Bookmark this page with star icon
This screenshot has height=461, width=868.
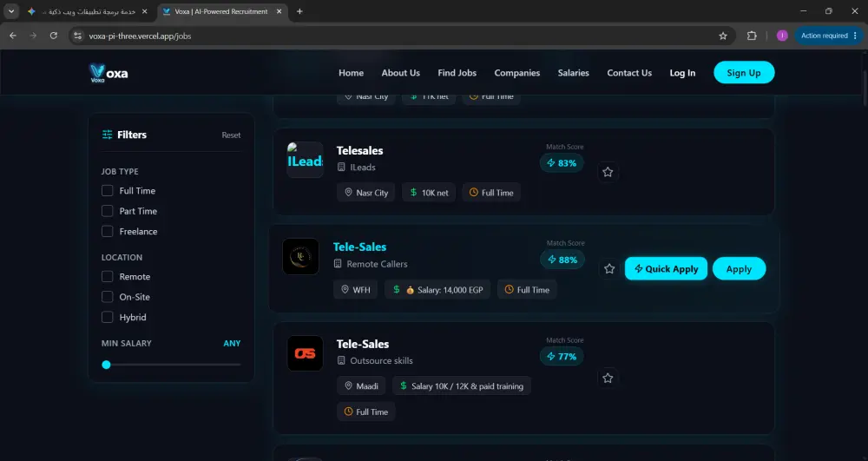[723, 36]
